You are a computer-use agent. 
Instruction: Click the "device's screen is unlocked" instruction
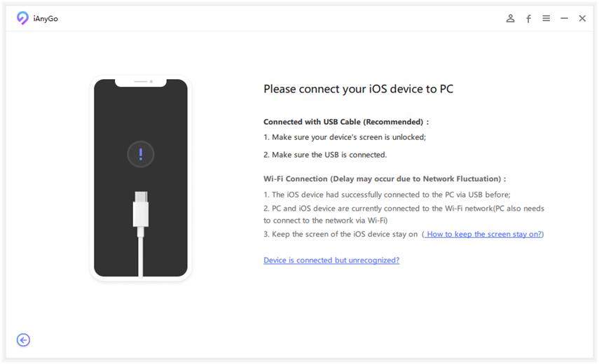click(345, 137)
